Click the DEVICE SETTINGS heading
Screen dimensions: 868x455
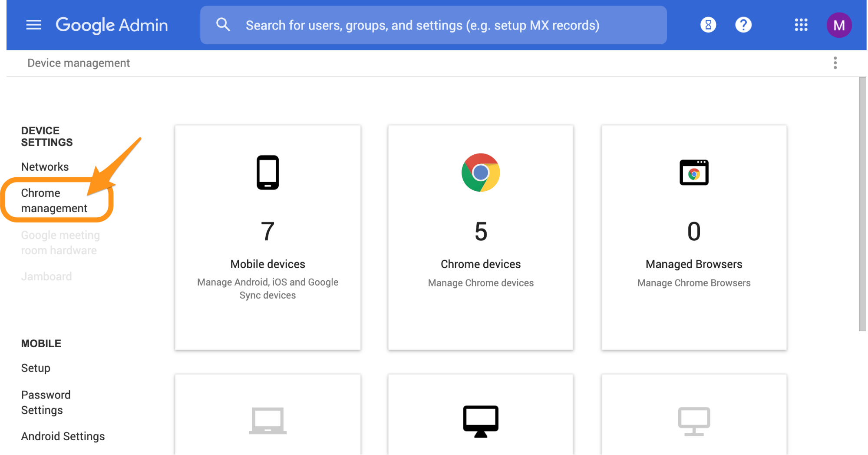(47, 136)
